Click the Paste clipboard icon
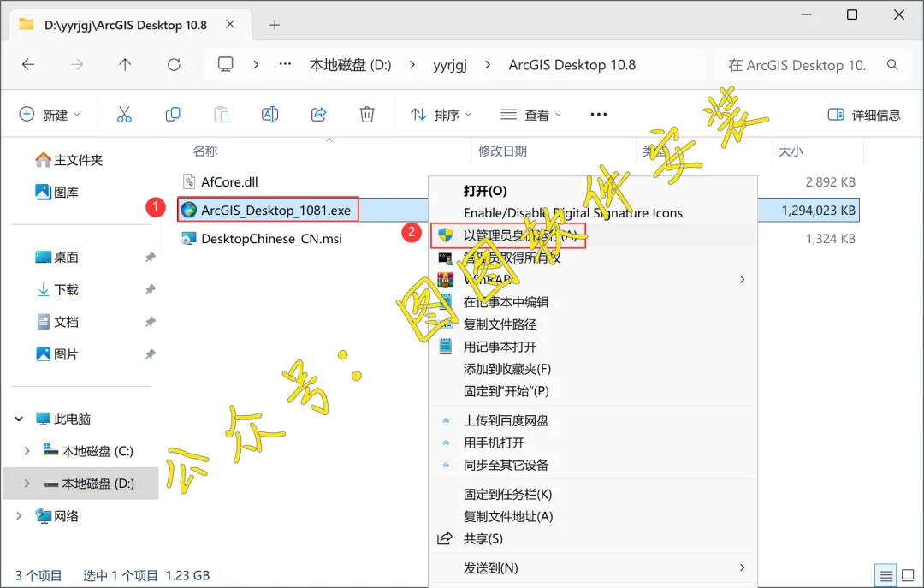Screen dimensions: 924x588 coord(222,115)
